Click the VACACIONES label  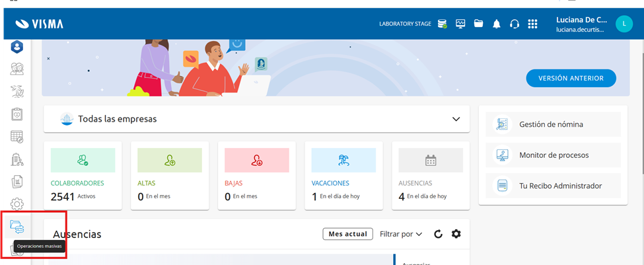point(330,183)
